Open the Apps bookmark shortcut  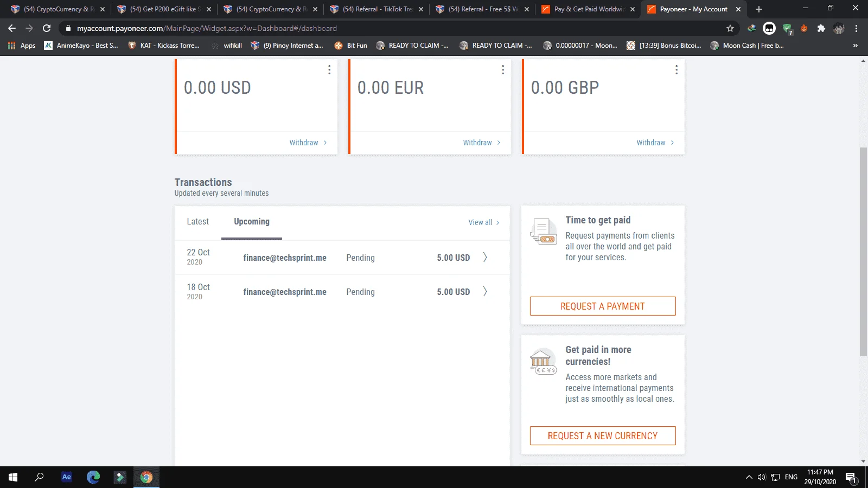click(x=22, y=46)
